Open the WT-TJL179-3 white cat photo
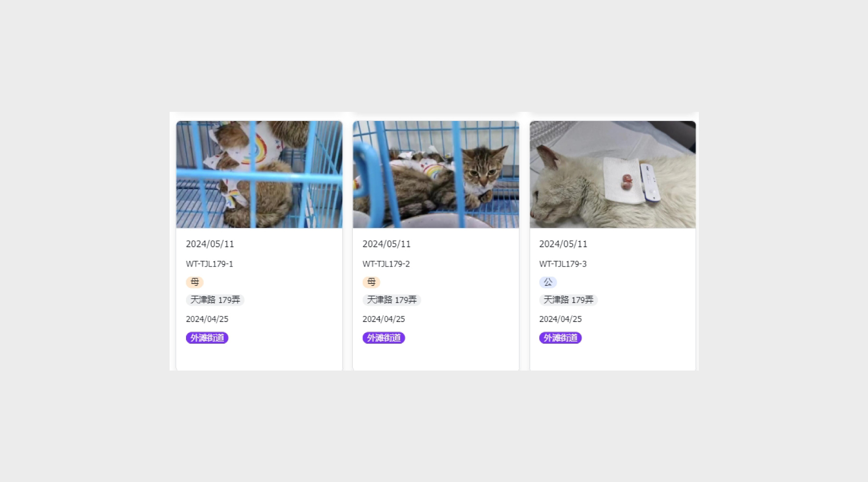 613,174
